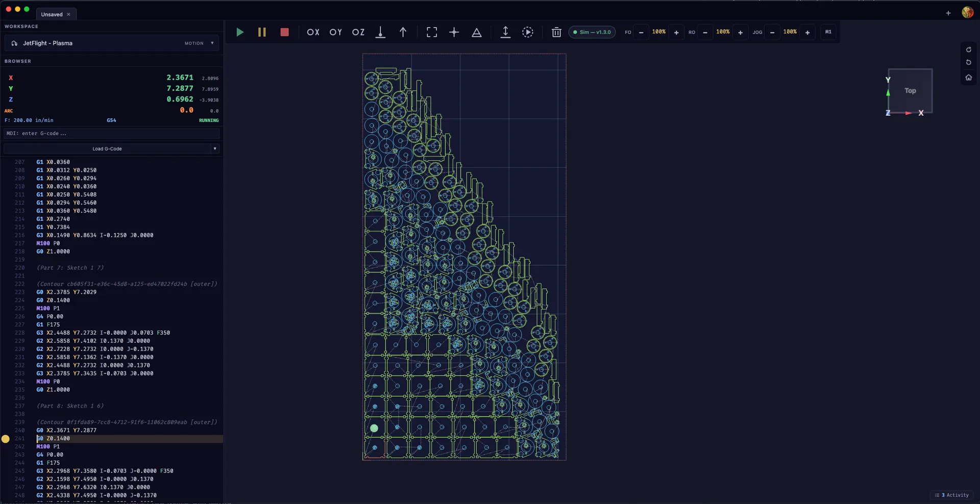
Task: Pause the running G-code program
Action: pos(262,32)
